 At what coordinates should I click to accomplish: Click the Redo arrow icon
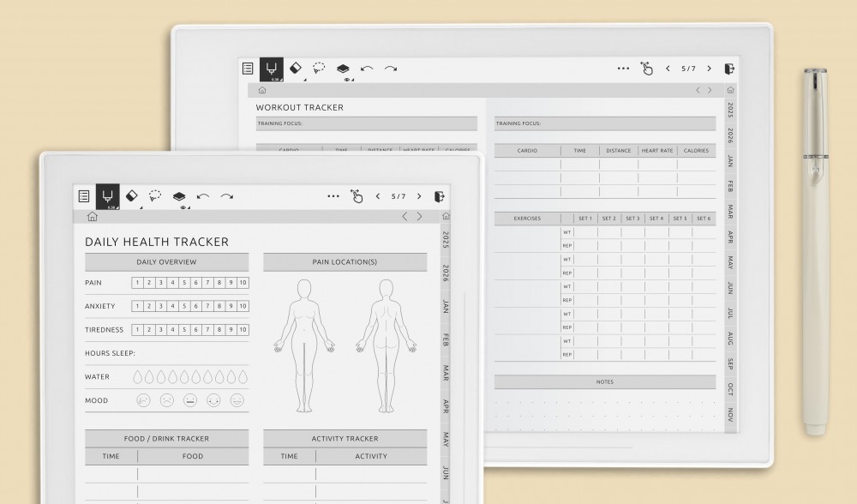[225, 195]
